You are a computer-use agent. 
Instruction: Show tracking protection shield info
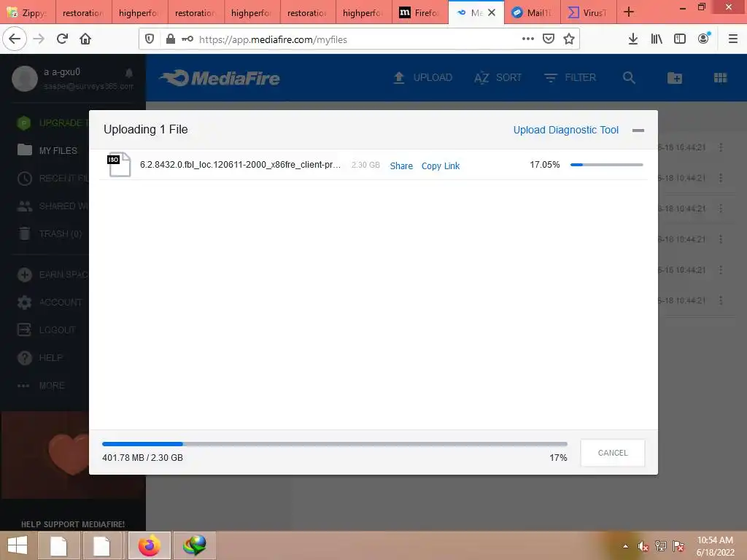(x=150, y=39)
